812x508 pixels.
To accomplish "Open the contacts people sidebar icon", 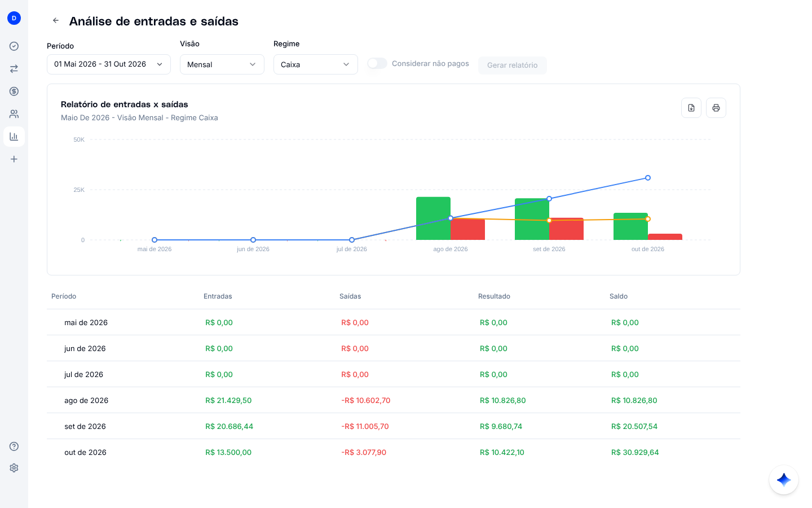I will click(x=14, y=114).
